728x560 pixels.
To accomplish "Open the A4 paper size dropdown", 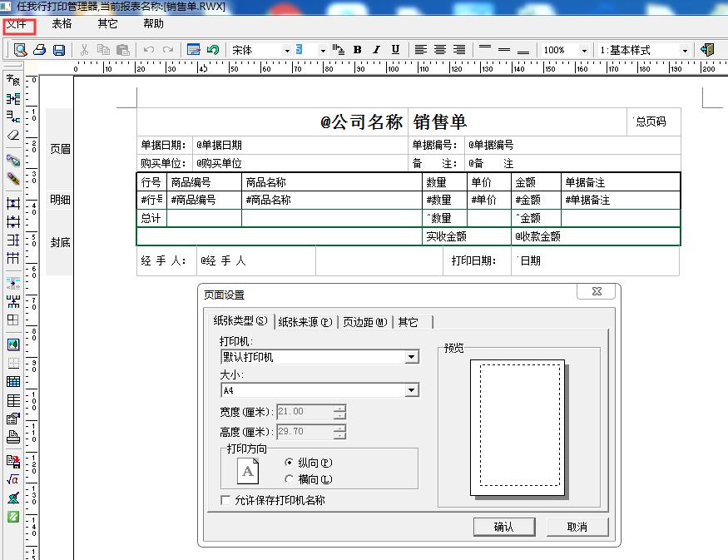I will pos(412,390).
